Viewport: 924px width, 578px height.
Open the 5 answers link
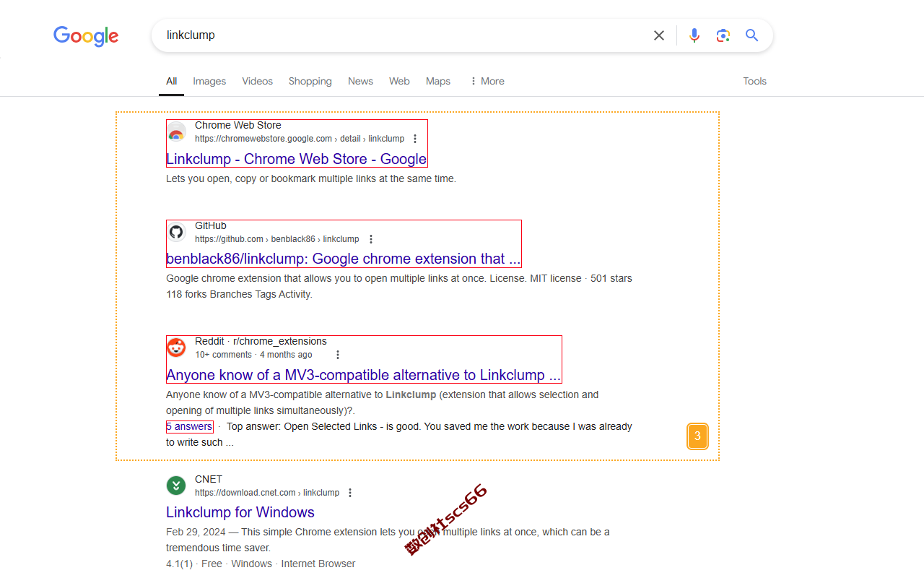click(x=189, y=426)
